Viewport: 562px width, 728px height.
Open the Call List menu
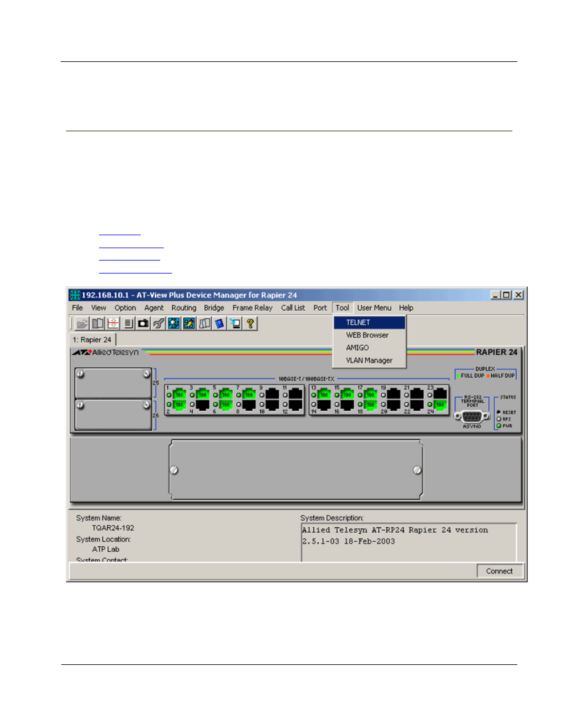[293, 308]
